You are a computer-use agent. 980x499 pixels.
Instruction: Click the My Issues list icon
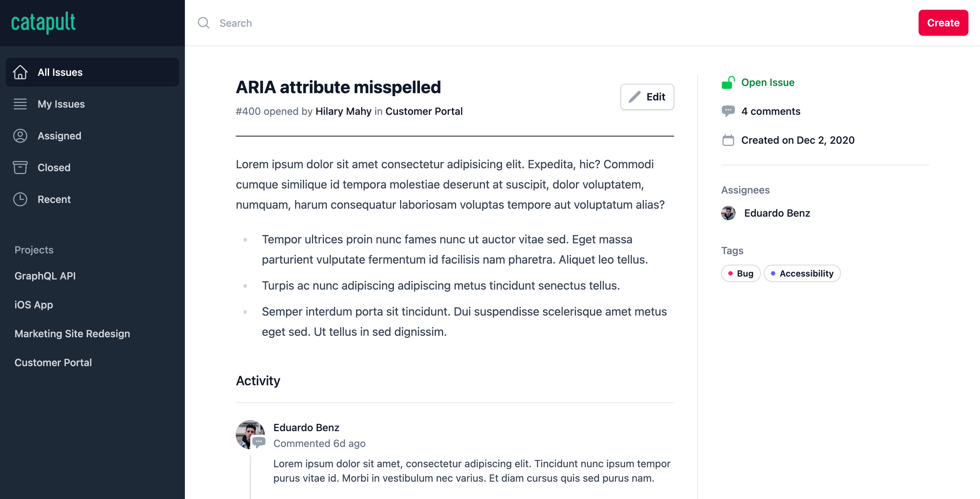(x=20, y=104)
